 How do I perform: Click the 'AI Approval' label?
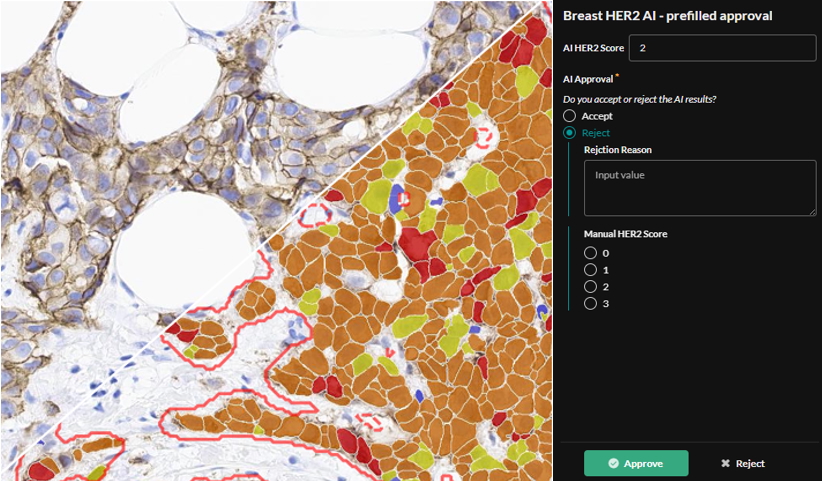(590, 79)
